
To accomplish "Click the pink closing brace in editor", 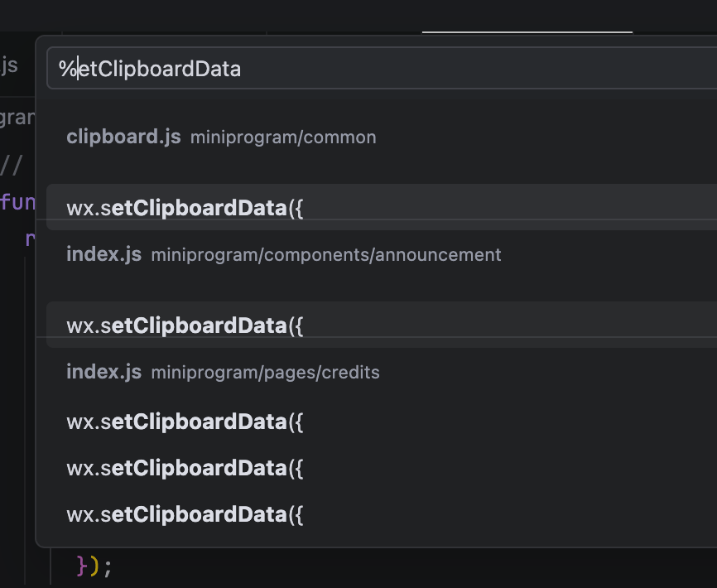I will coord(82,566).
